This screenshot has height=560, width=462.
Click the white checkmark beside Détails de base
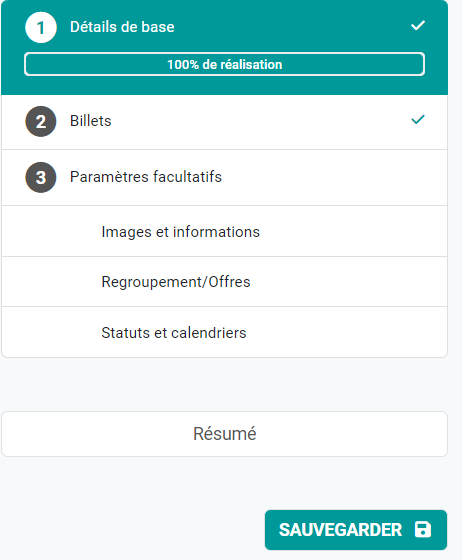coord(418,26)
